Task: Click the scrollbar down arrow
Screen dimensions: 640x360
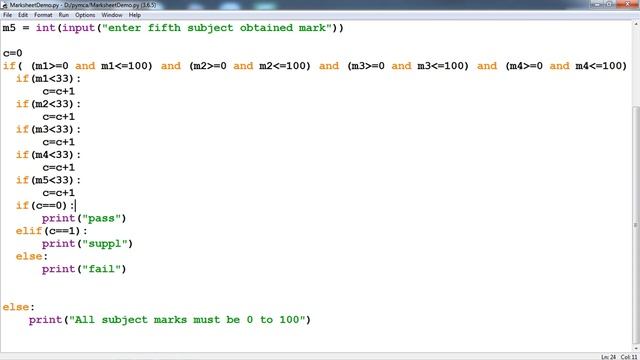Action: [636, 348]
